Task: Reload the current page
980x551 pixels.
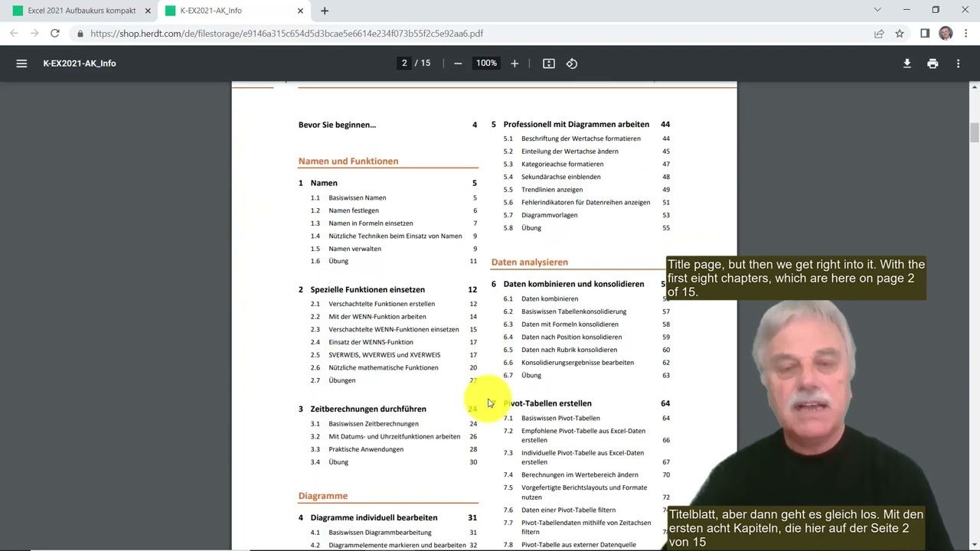Action: pos(54,34)
